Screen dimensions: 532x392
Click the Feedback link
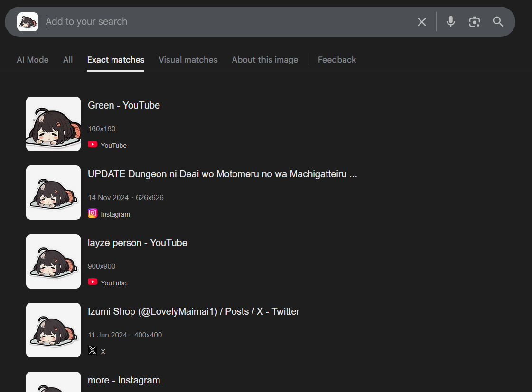(x=337, y=60)
